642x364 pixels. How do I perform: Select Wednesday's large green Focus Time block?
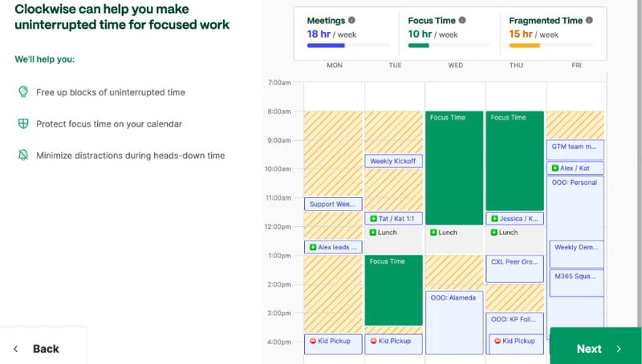[x=455, y=168]
